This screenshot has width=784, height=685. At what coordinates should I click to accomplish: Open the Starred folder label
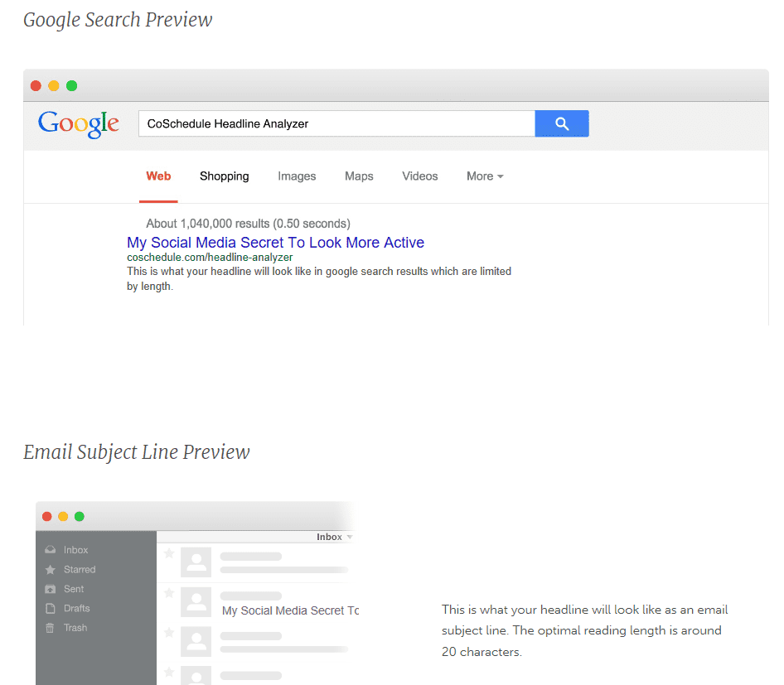[80, 570]
